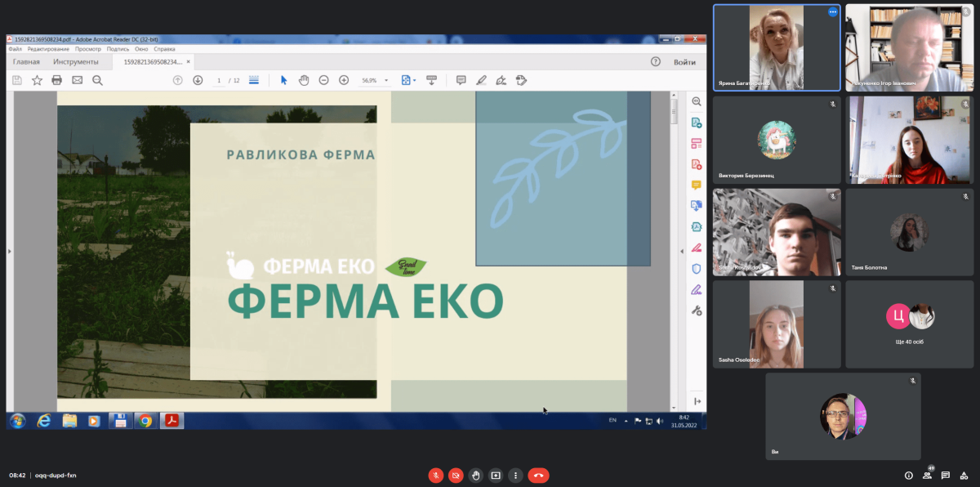This screenshot has height=487, width=980.
Task: Open Chrome from the taskbar
Action: pos(145,421)
